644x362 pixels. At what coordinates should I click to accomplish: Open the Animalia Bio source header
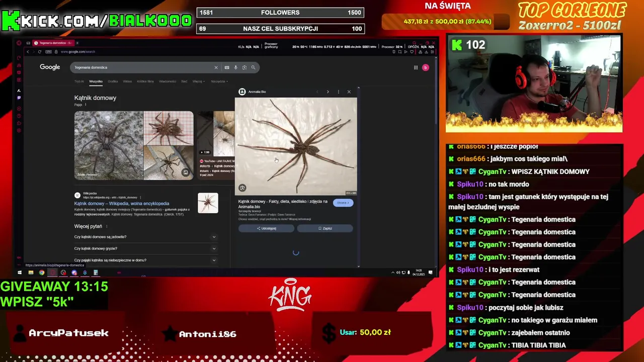click(253, 92)
